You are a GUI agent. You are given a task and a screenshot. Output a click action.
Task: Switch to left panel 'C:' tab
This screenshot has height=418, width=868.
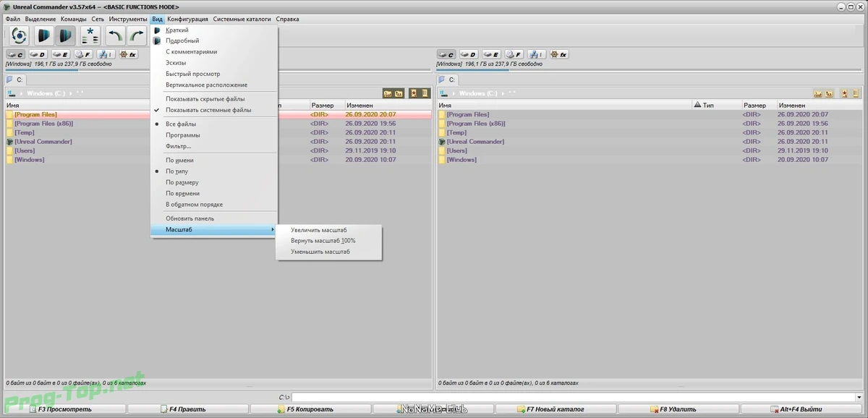pyautogui.click(x=17, y=80)
